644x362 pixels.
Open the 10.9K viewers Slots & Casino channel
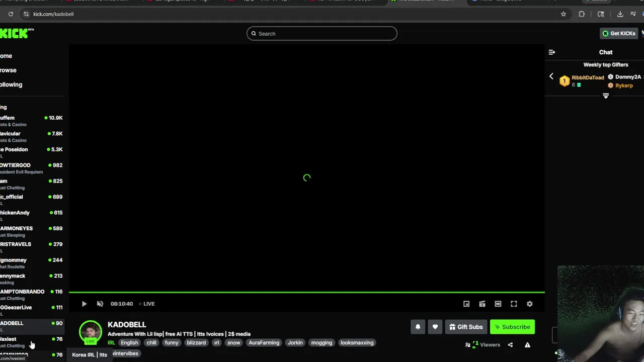tap(31, 121)
